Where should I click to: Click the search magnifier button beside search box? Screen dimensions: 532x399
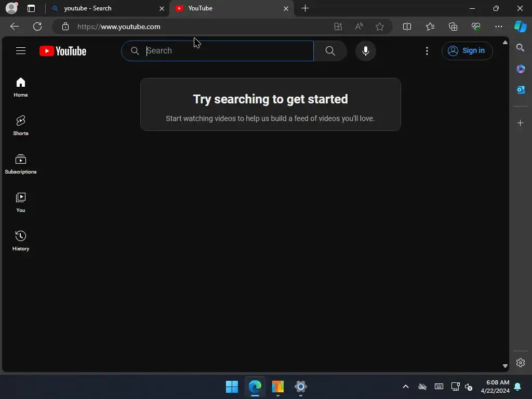pyautogui.click(x=330, y=51)
